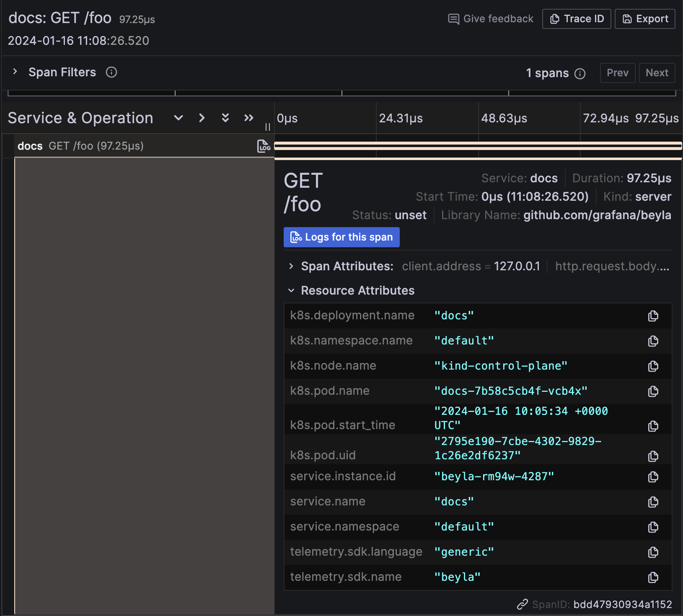The width and height of the screenshot is (683, 616).
Task: Click the log icon on docs span row
Action: tap(264, 146)
